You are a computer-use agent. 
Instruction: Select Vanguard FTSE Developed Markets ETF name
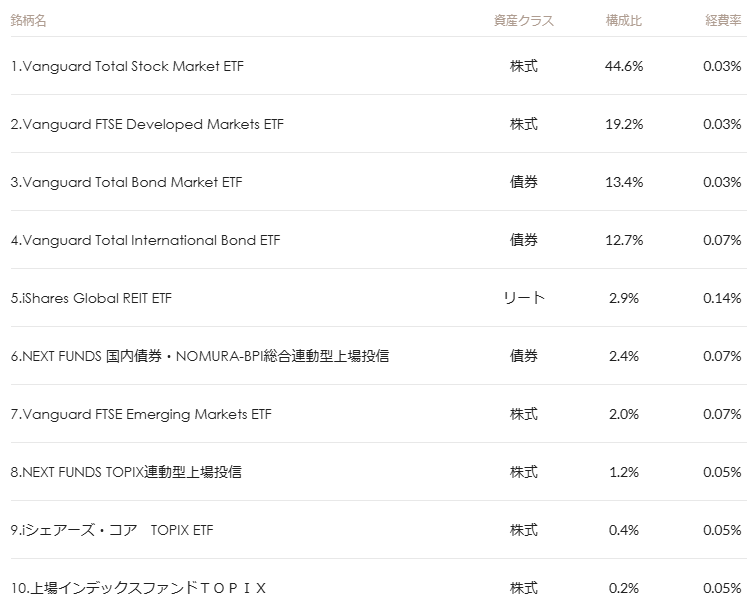pyautogui.click(x=147, y=125)
